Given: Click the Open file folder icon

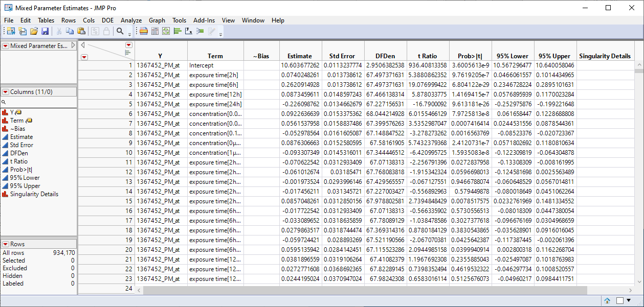Looking at the screenshot, I should [34, 31].
